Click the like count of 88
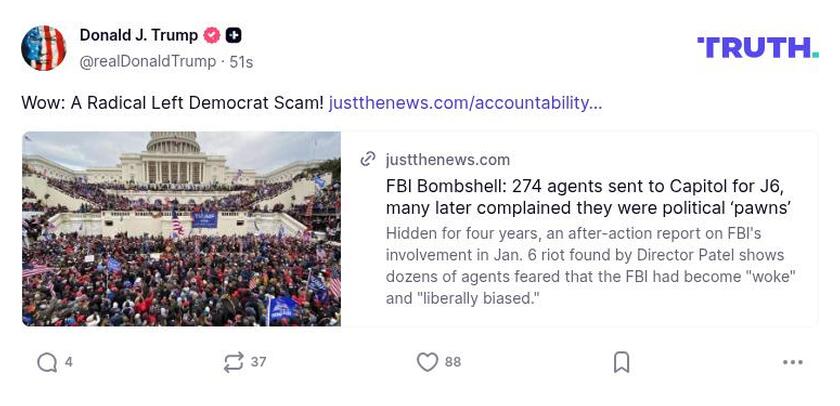Screen dimensions: 840x406 coord(452,362)
